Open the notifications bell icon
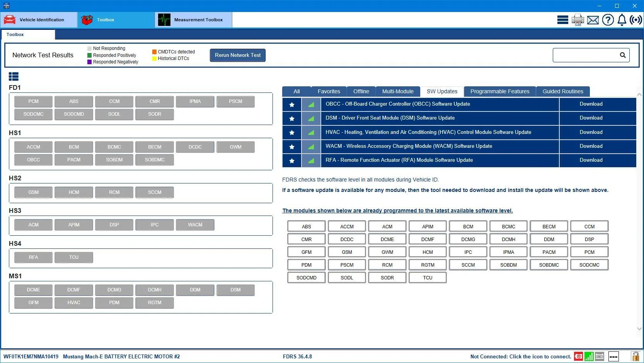The height and width of the screenshot is (363, 644). (622, 20)
